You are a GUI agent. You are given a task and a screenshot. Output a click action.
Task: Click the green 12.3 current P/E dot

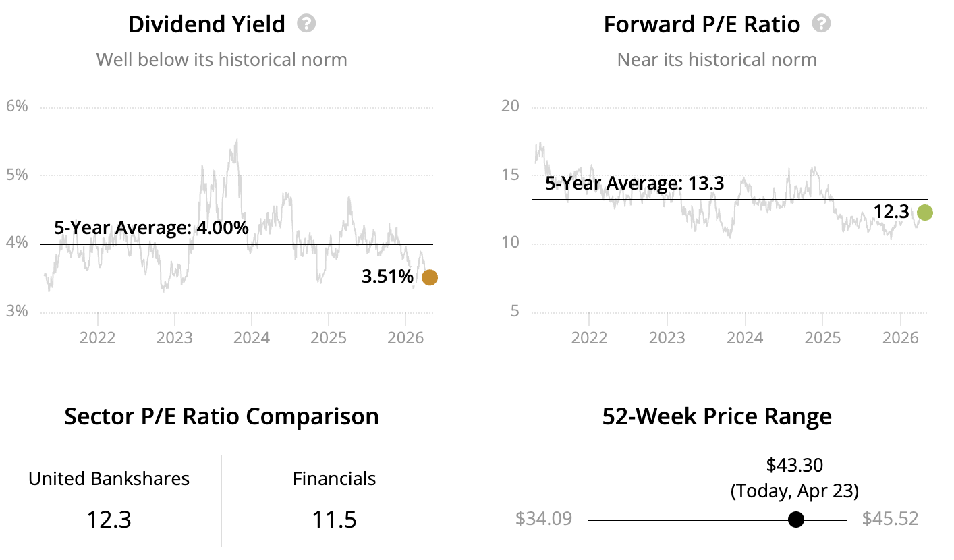pyautogui.click(x=924, y=213)
